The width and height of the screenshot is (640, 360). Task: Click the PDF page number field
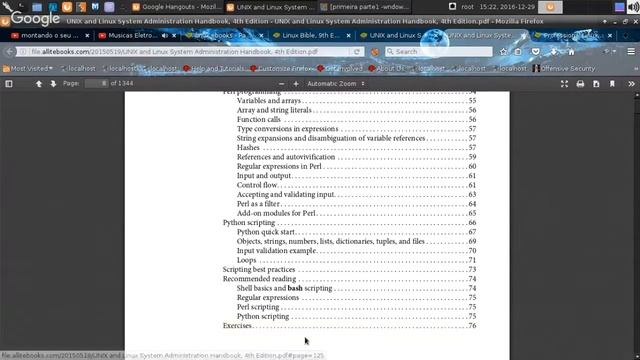[x=96, y=83]
